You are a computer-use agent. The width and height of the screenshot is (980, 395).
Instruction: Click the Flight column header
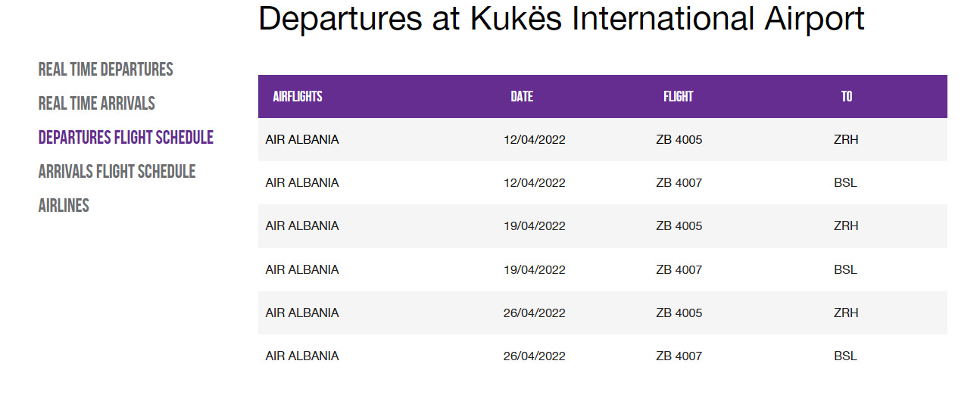pyautogui.click(x=678, y=97)
